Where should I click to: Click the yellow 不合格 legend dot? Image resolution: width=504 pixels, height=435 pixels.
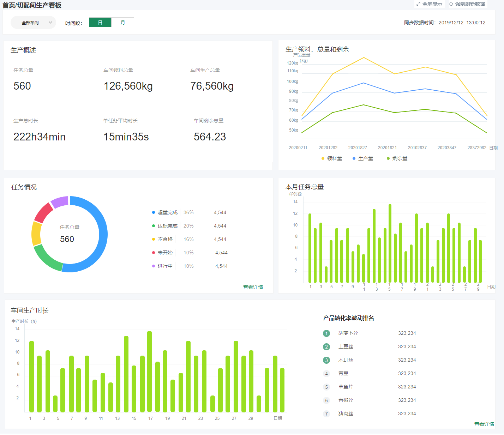tap(154, 239)
